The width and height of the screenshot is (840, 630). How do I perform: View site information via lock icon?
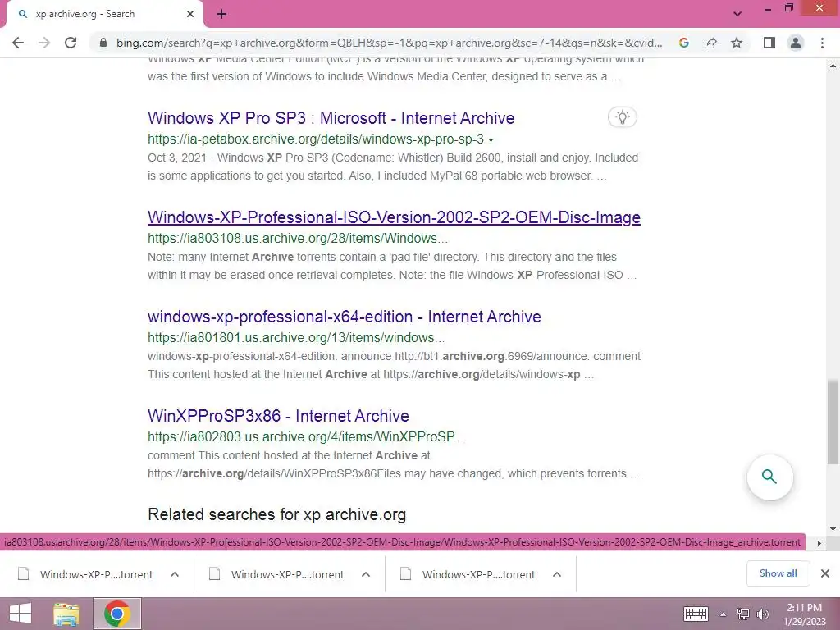point(103,43)
